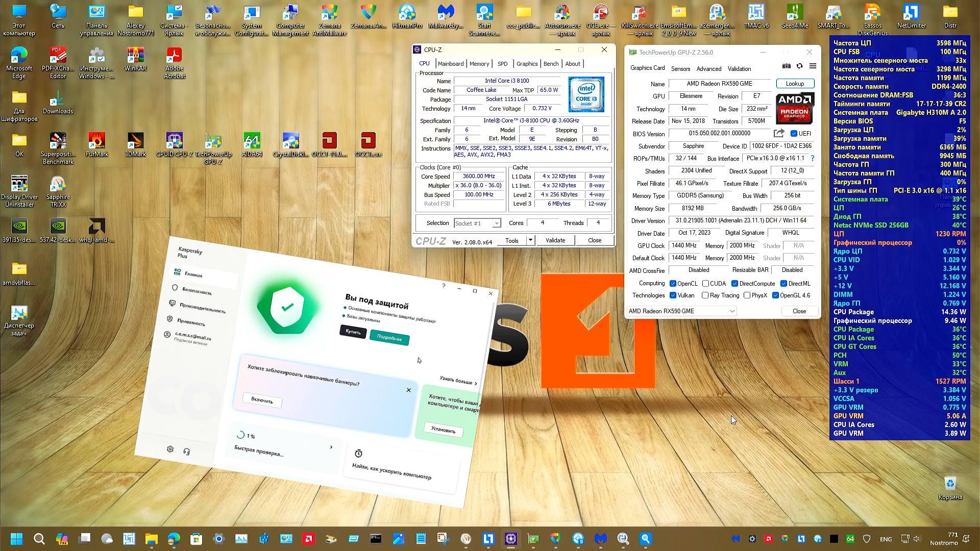
Task: Switch to CPU-Z Mainboard tab
Action: pos(450,64)
